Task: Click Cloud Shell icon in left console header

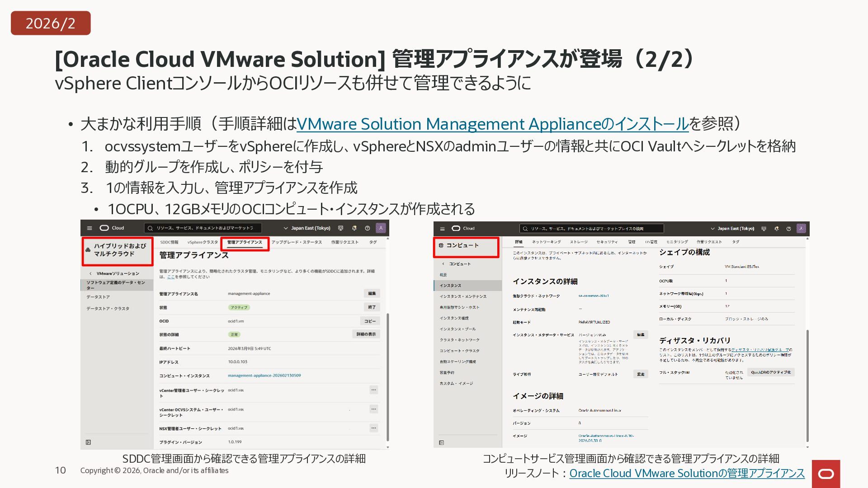Action: click(x=341, y=228)
